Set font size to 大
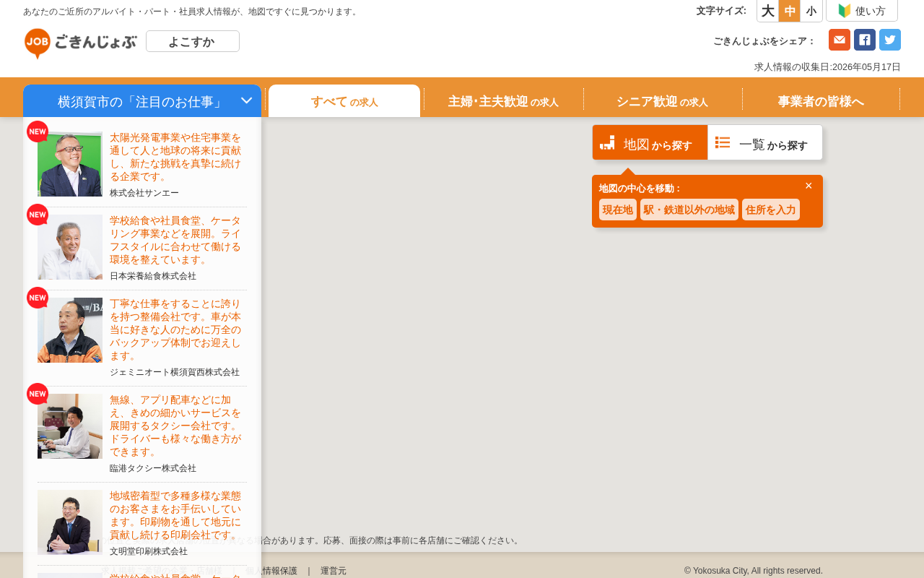The image size is (924, 578). point(768,11)
